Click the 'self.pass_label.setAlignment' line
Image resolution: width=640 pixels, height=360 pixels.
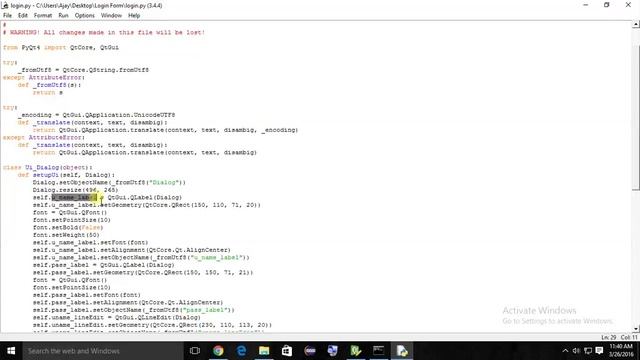click(x=128, y=302)
